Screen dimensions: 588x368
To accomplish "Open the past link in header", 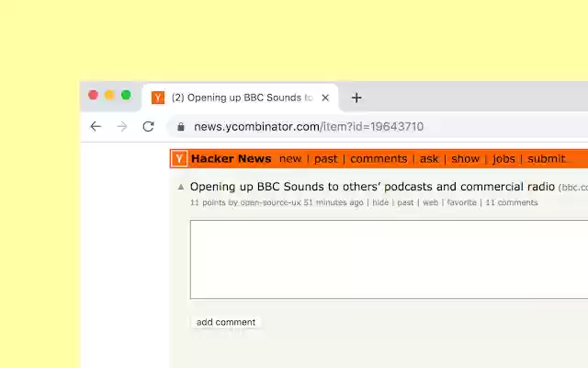I will (x=326, y=159).
